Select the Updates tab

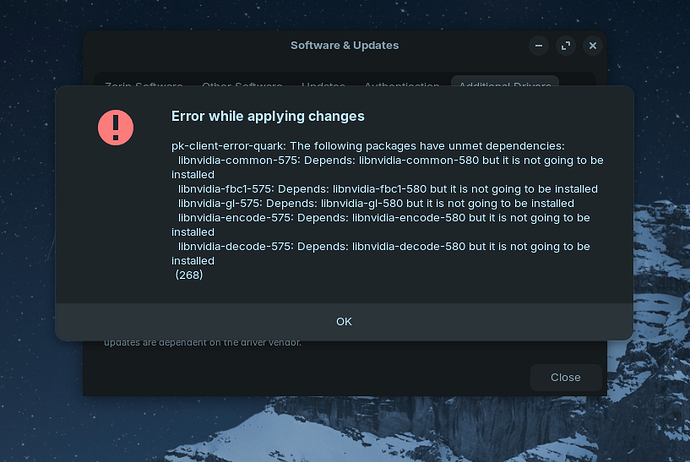pyautogui.click(x=323, y=86)
